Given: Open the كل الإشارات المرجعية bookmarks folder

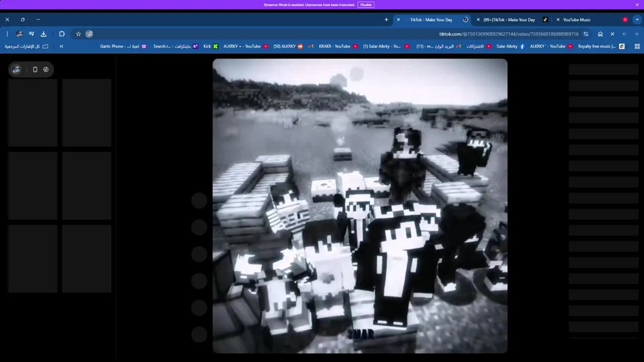Looking at the screenshot, I should tap(26, 46).
